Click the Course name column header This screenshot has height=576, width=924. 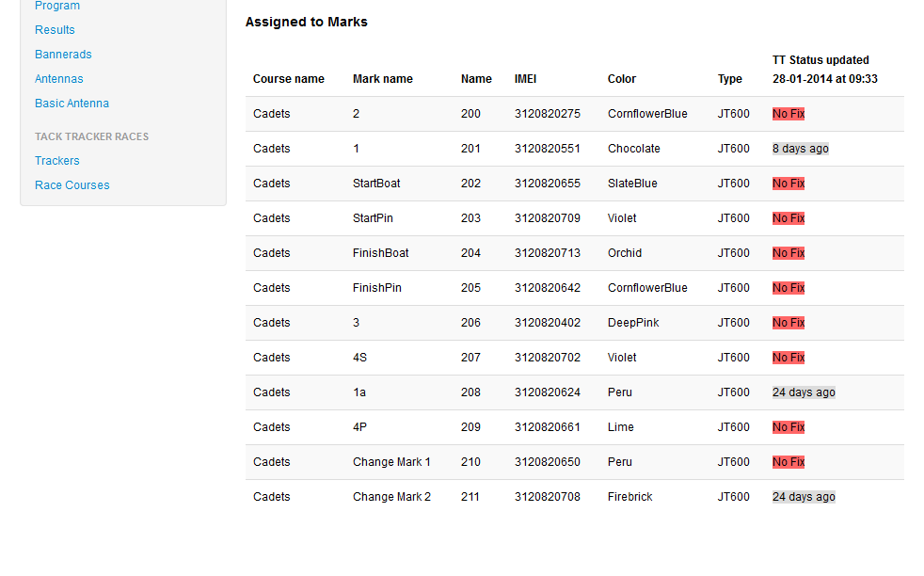[288, 79]
